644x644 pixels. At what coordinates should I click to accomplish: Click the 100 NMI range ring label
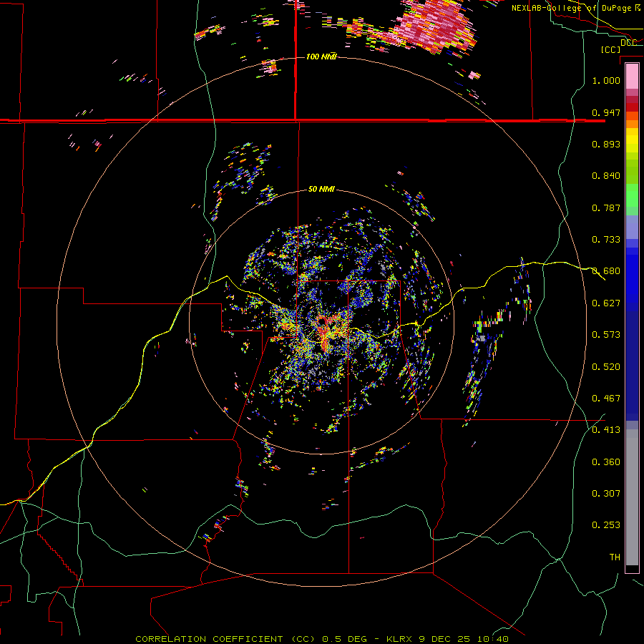point(321,57)
